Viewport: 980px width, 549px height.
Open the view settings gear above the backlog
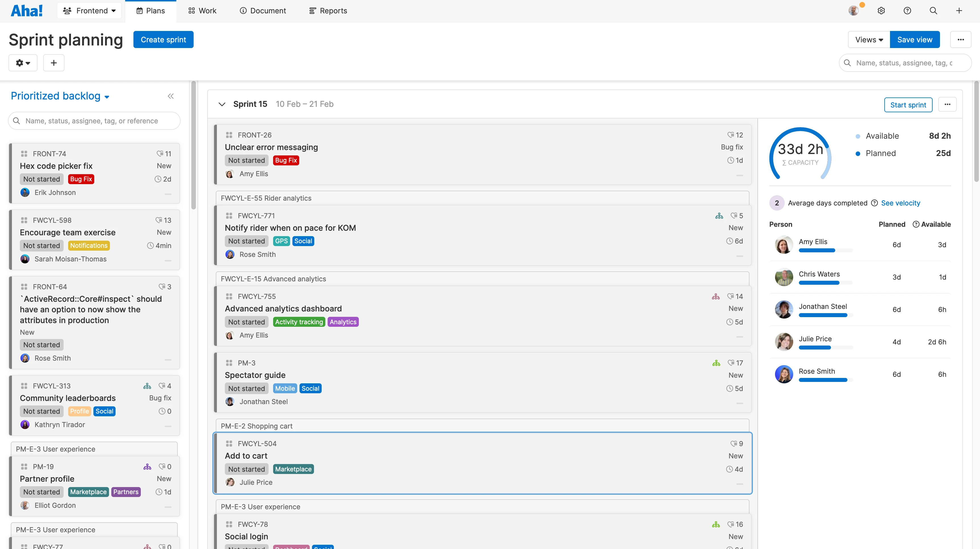click(23, 63)
